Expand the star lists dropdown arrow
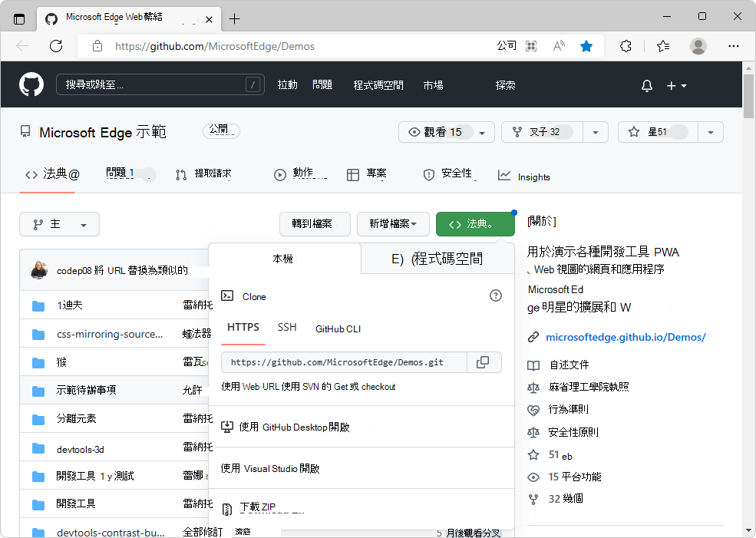756x538 pixels. click(710, 133)
